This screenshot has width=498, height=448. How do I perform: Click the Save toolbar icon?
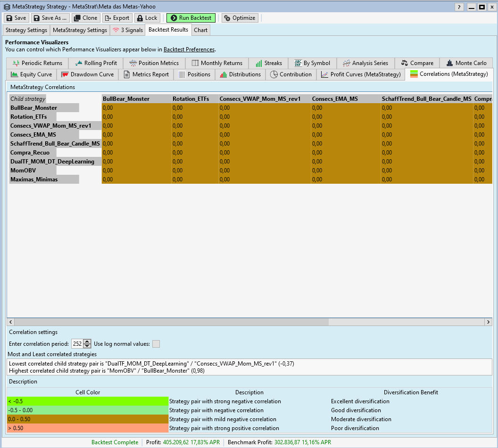tap(9, 18)
